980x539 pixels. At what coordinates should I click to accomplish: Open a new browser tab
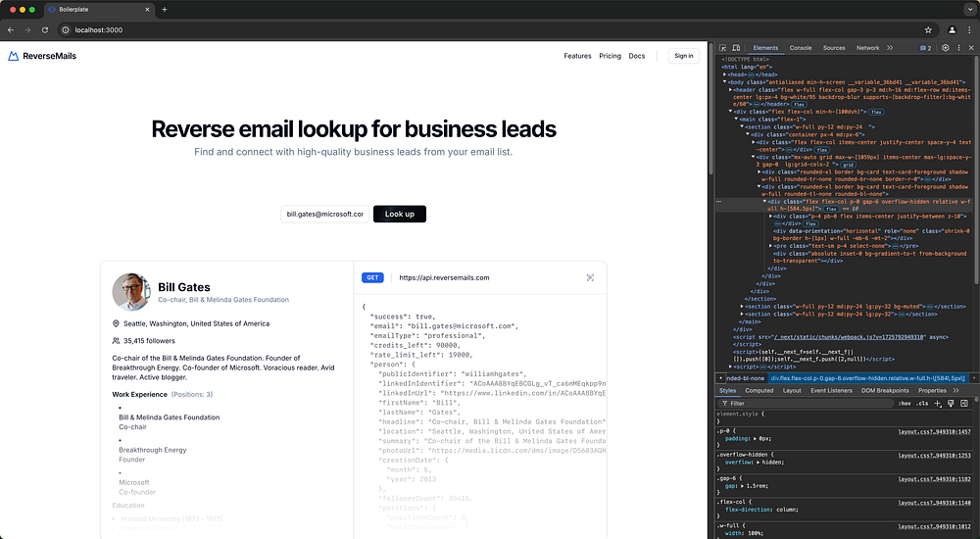coord(165,10)
